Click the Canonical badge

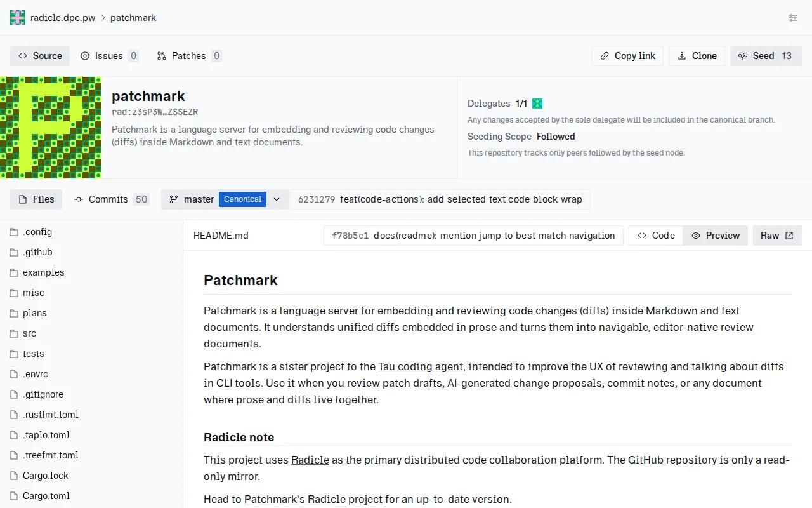(242, 199)
